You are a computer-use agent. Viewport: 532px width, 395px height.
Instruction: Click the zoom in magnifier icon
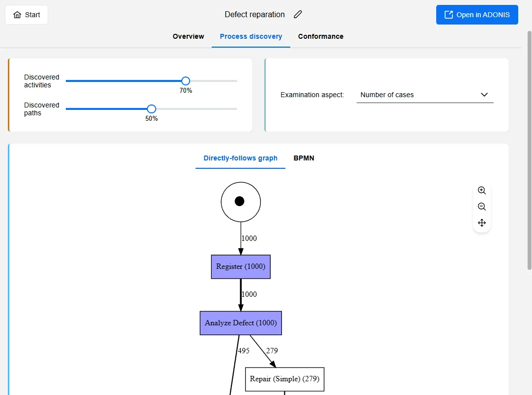point(481,191)
